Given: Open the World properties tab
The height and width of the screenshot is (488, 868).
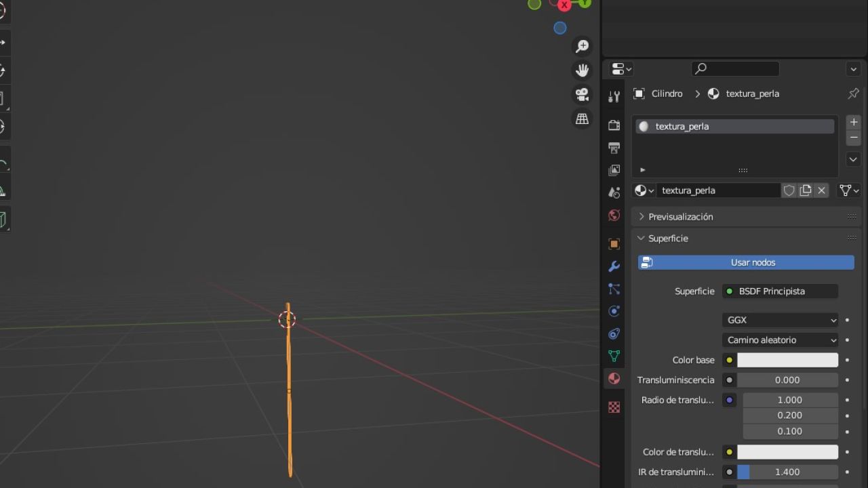Looking at the screenshot, I should coord(614,215).
